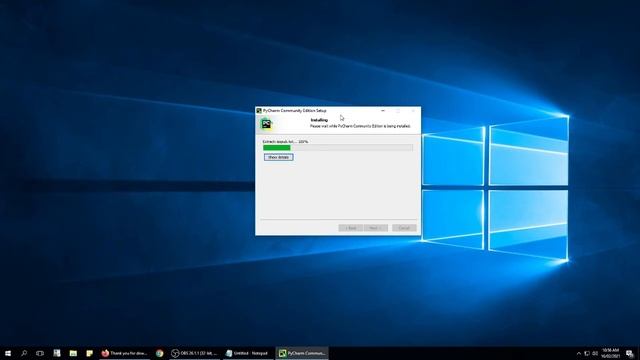
Task: Open Sticky Notes from the taskbar
Action: pyautogui.click(x=89, y=353)
